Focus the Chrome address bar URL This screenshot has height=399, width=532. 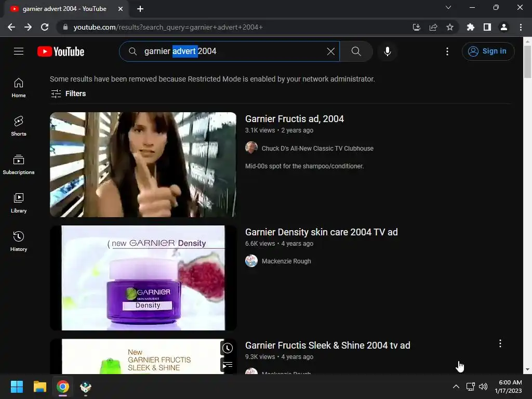click(168, 27)
